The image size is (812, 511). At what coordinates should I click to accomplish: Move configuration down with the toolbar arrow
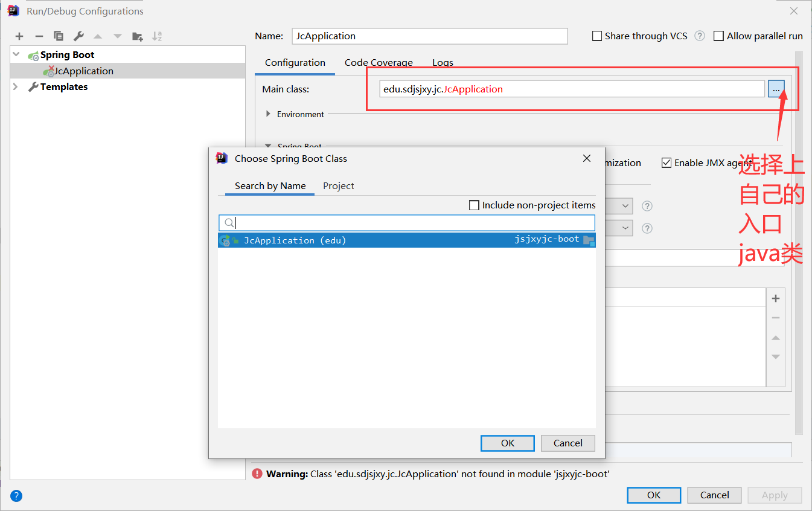pos(118,36)
